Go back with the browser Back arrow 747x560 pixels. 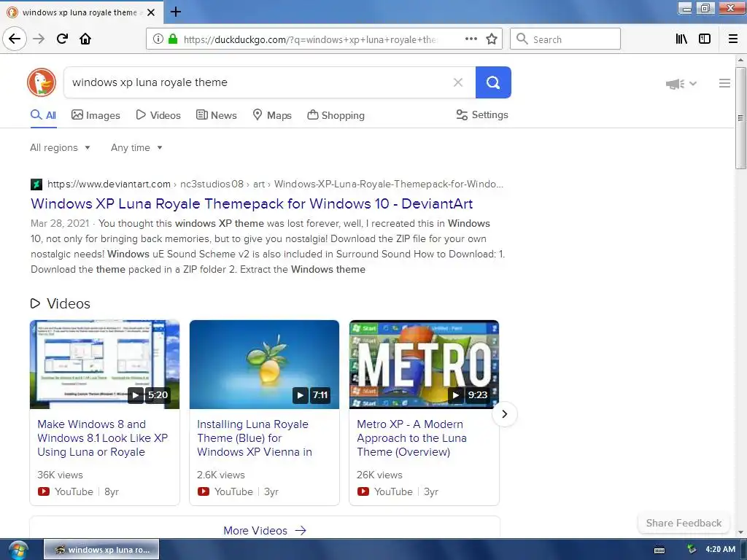coord(15,39)
